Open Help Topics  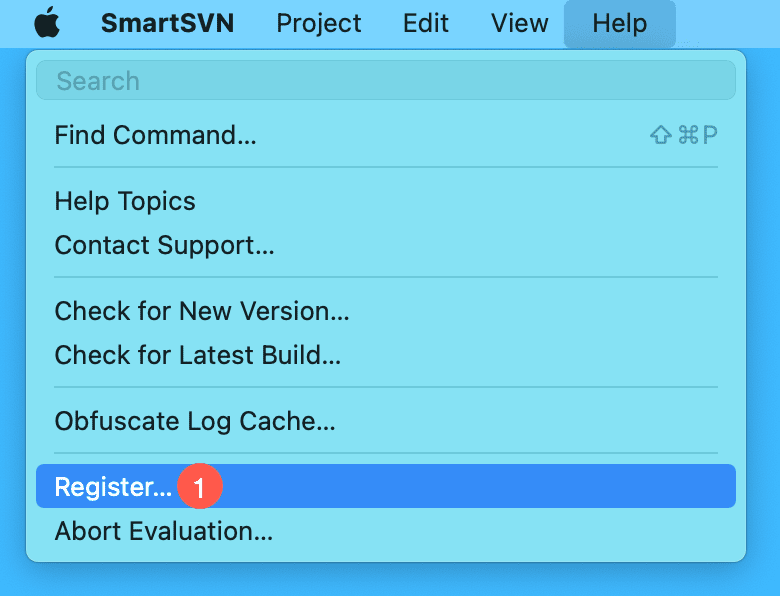[x=125, y=201]
